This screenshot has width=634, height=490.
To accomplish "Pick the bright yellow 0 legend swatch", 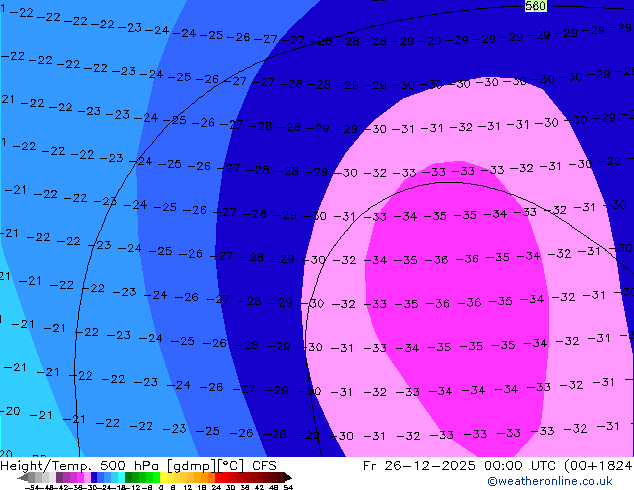I will coord(164,477).
